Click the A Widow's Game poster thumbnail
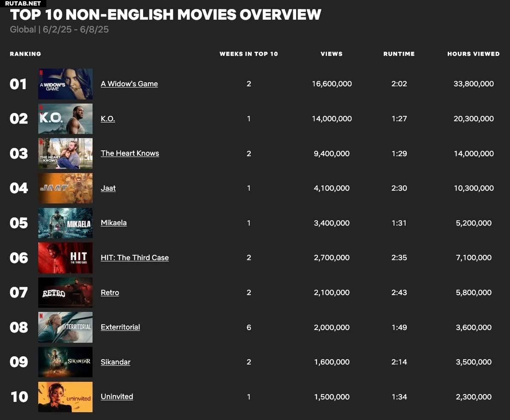The image size is (510, 420). point(65,84)
